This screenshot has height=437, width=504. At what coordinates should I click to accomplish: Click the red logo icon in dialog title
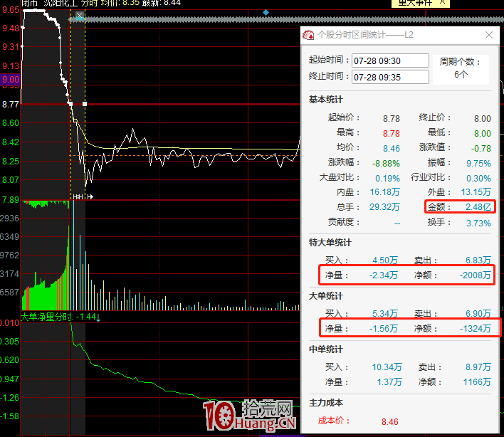point(308,35)
